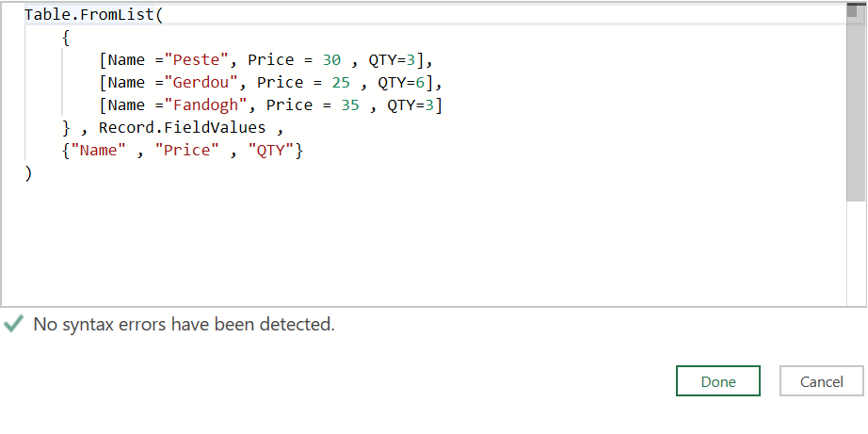Viewport: 868px width, 434px height.
Task: Click the "Name" column name string
Action: point(99,151)
